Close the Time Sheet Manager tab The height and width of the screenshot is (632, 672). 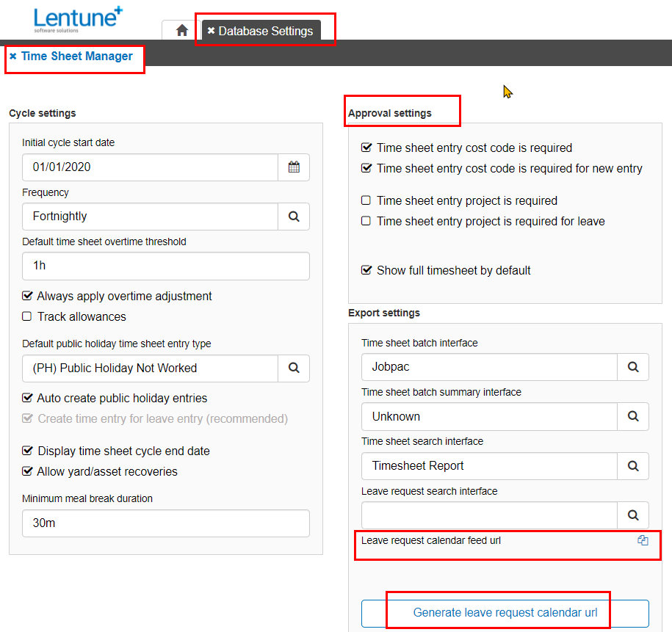13,56
